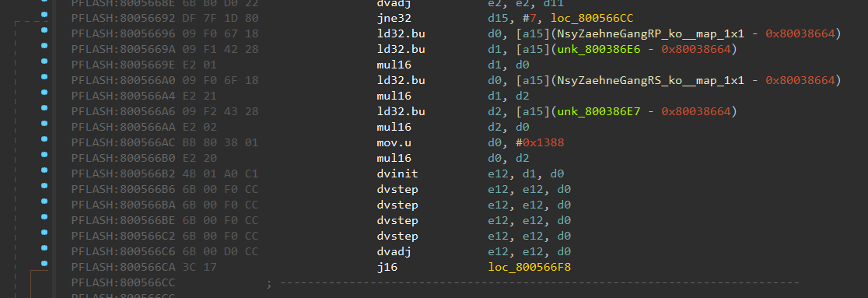Viewport: 868px width, 298px height.
Task: Click ld32.bu mnemonic at address 800566A6
Action: (x=401, y=111)
